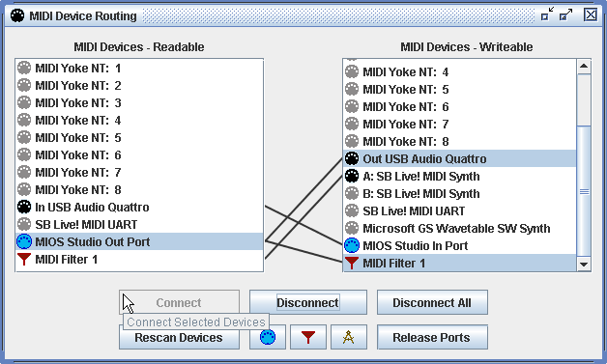Select MIOS Studio In Port row
Viewport: 607px width, 364px height.
click(460, 245)
